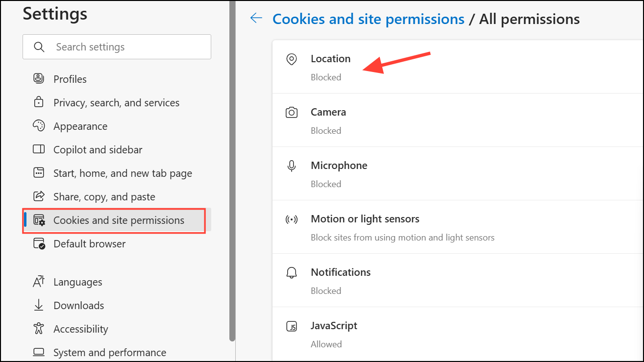This screenshot has width=644, height=362.
Task: Click the Motion or light sensors icon
Action: coord(292,219)
